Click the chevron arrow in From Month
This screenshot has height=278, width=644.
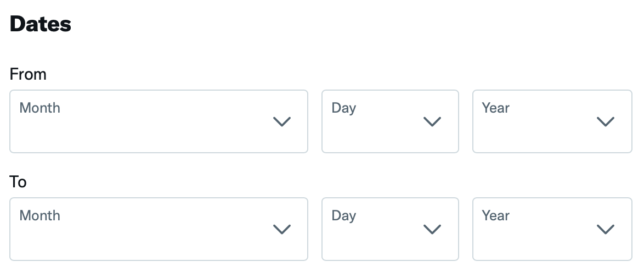[282, 122]
